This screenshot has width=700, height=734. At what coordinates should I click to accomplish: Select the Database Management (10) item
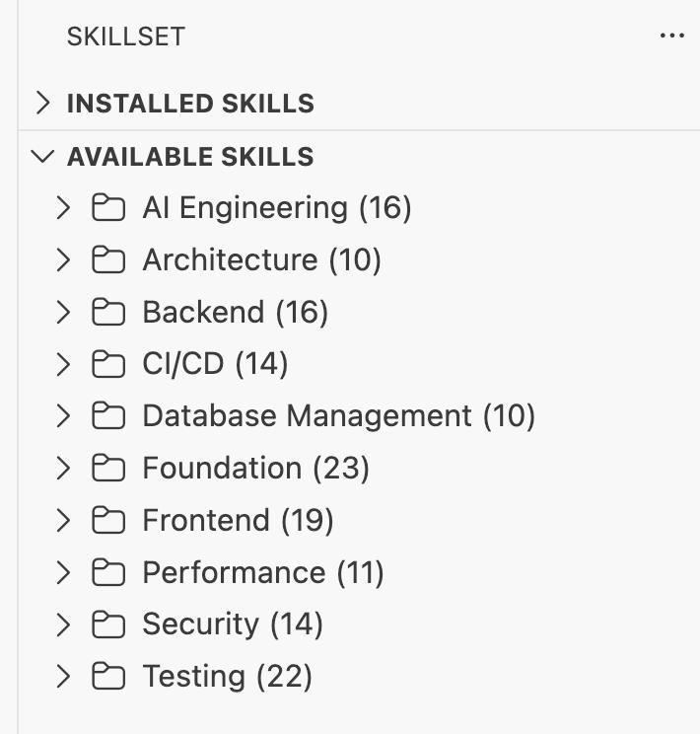click(x=338, y=416)
